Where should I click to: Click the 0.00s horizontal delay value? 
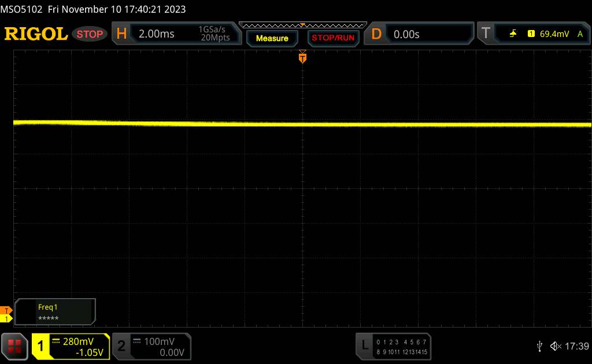coord(428,34)
